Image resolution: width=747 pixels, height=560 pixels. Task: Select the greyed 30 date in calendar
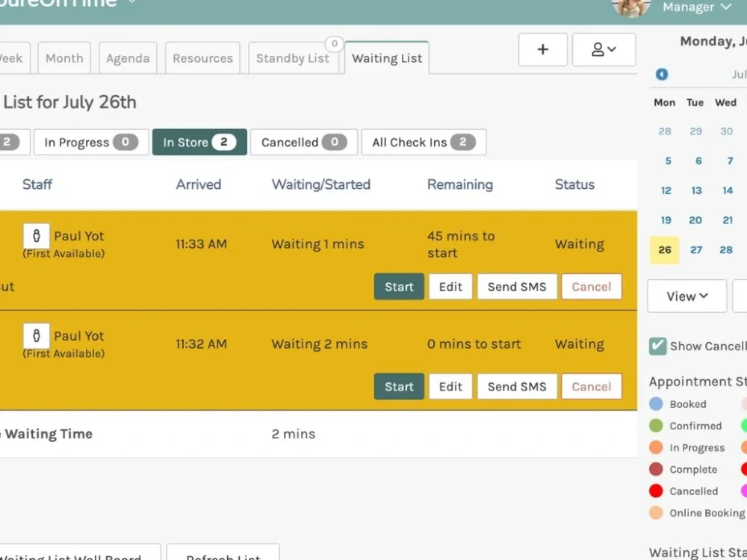(726, 131)
